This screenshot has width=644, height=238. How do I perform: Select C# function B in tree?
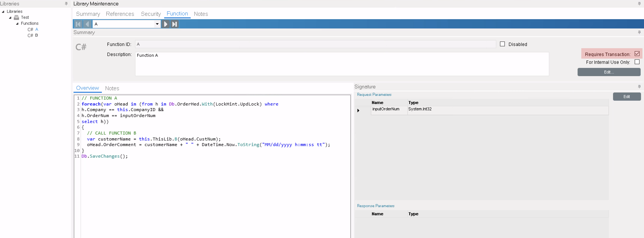37,35
